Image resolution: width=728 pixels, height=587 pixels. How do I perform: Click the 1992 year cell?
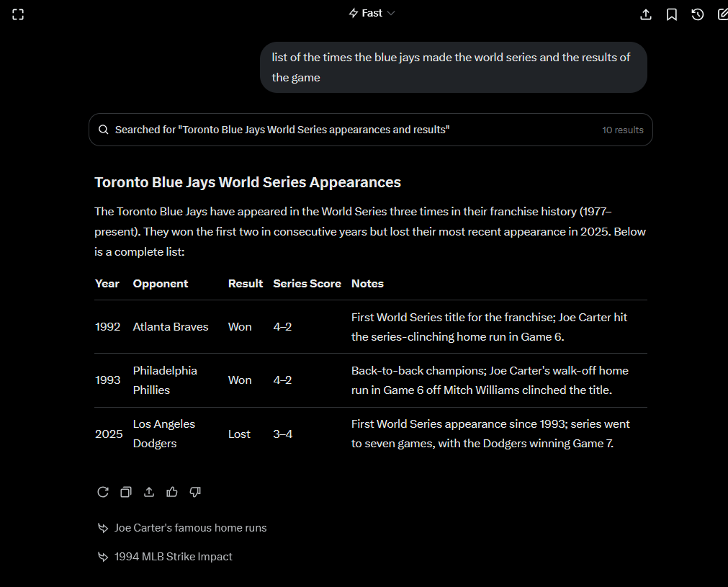(108, 327)
